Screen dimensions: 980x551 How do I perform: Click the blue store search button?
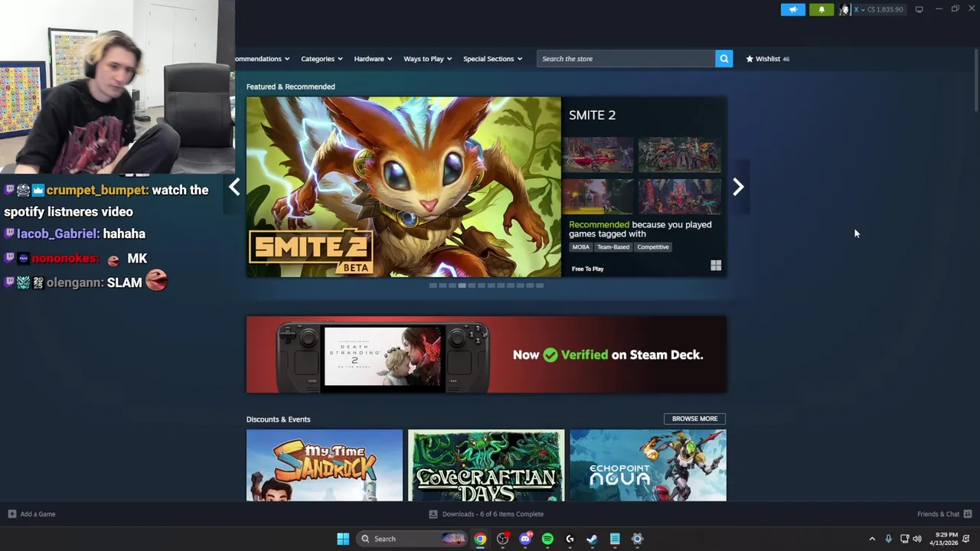(724, 59)
